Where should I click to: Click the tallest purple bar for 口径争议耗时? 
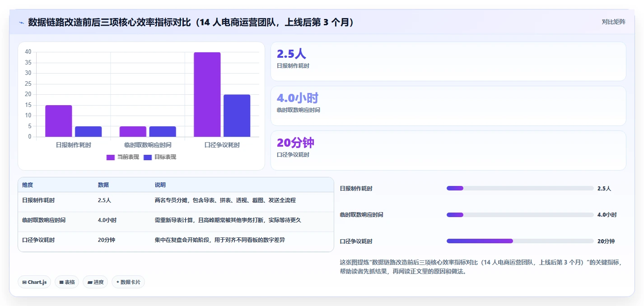(x=207, y=94)
